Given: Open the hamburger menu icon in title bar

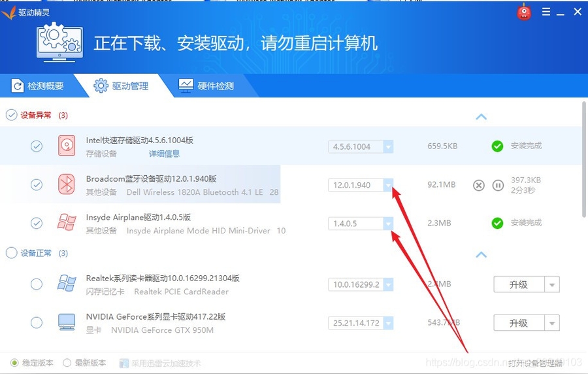Looking at the screenshot, I should (546, 12).
